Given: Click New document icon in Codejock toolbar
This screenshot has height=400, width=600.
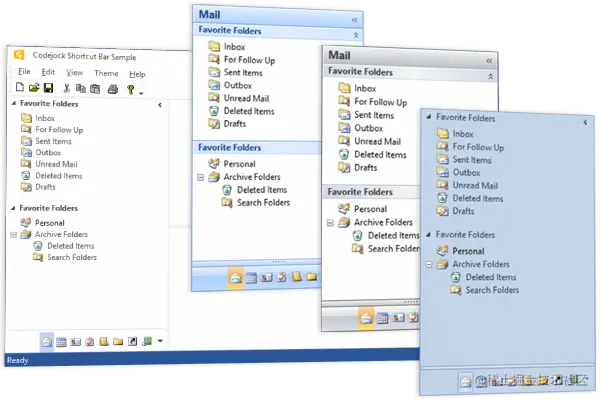Looking at the screenshot, I should (20, 87).
